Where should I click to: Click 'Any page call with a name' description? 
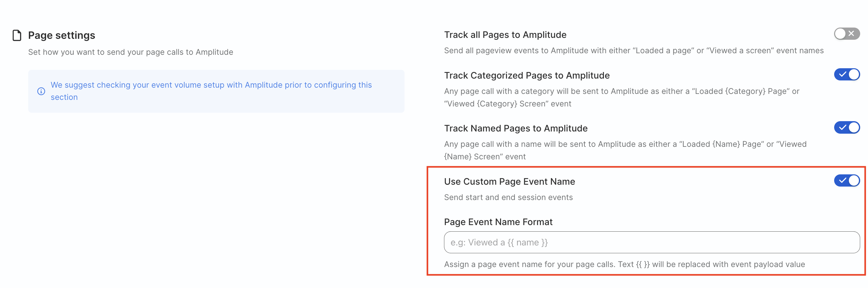click(625, 150)
